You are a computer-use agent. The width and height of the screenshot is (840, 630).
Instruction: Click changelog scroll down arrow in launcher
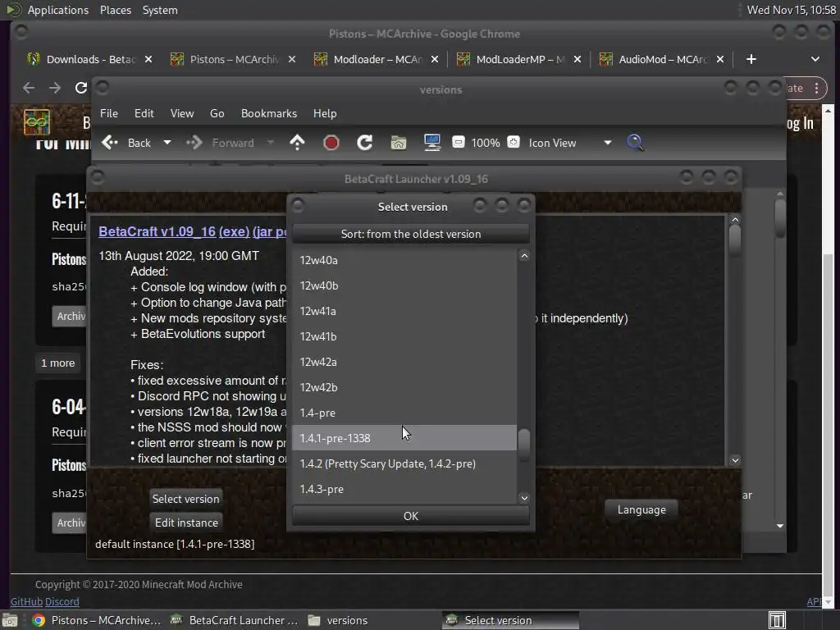(735, 459)
